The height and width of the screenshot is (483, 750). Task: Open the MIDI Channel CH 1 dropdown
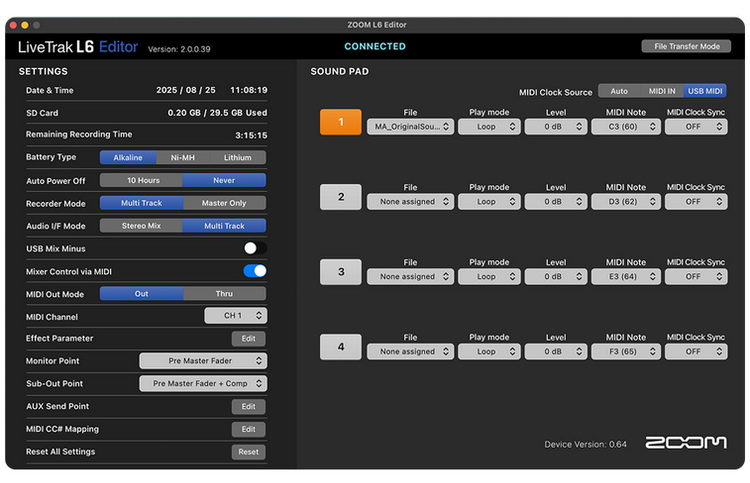click(x=236, y=316)
